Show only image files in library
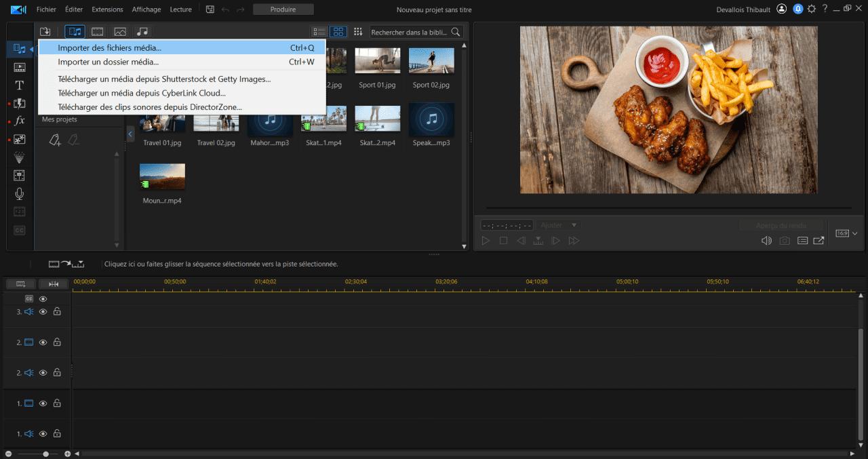Viewport: 868px width, 459px height. pyautogui.click(x=120, y=32)
